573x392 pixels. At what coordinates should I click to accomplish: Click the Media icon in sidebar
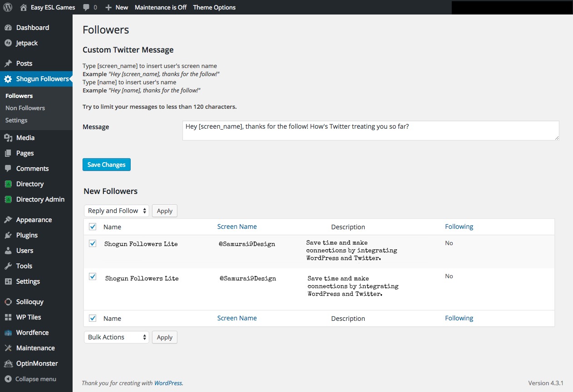[8, 138]
